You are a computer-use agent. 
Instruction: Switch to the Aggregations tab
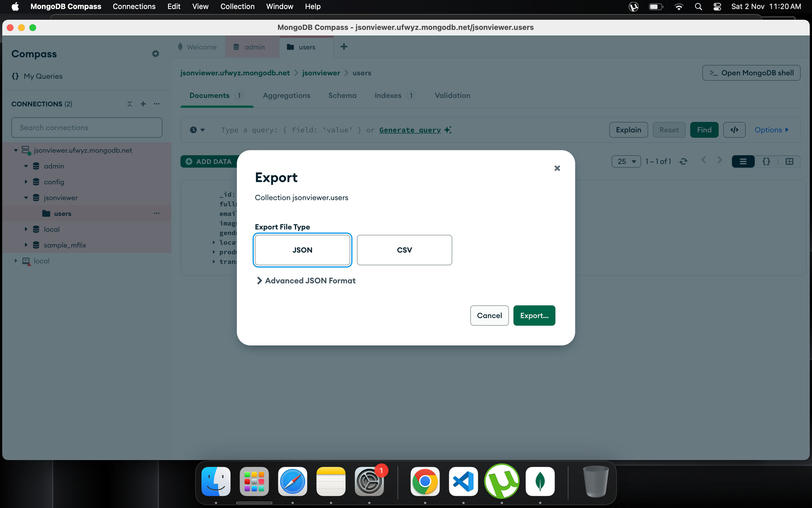click(286, 95)
